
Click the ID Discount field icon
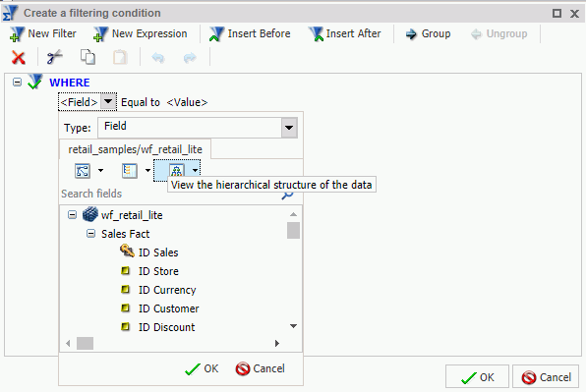click(x=126, y=326)
